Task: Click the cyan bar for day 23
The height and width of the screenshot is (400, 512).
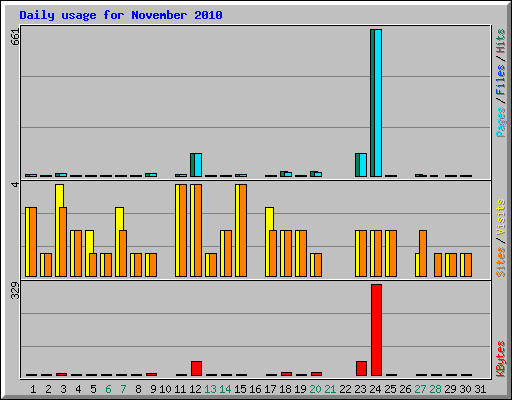Action: click(x=363, y=165)
